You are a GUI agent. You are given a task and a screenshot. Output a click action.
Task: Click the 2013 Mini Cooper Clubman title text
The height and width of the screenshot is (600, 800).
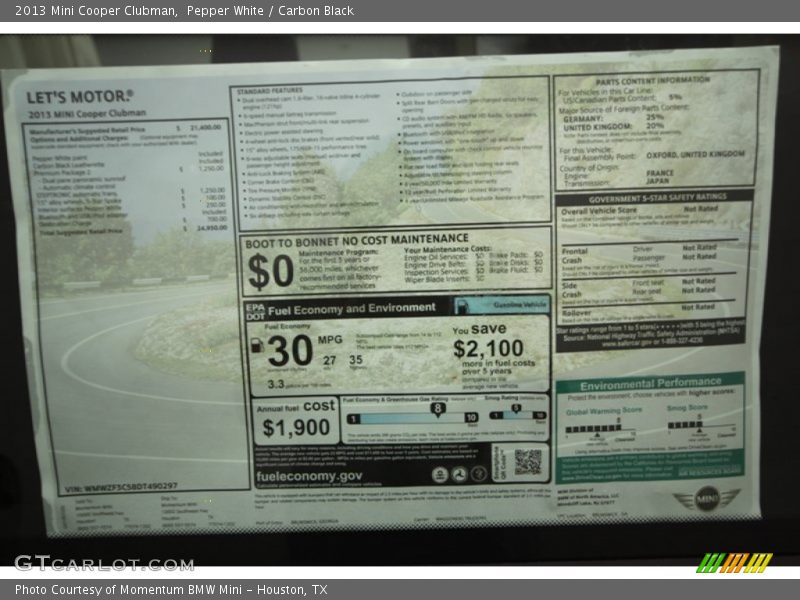coord(90,10)
